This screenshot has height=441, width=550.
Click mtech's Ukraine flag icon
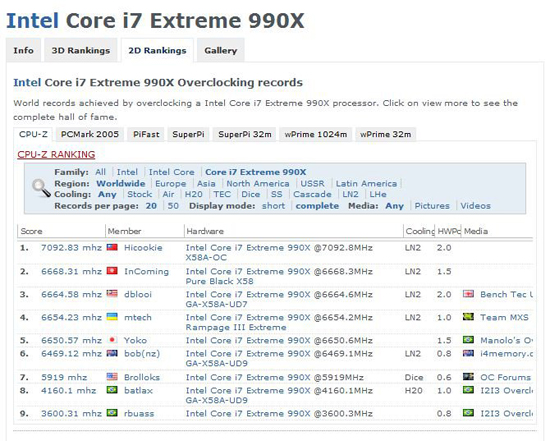[112, 317]
